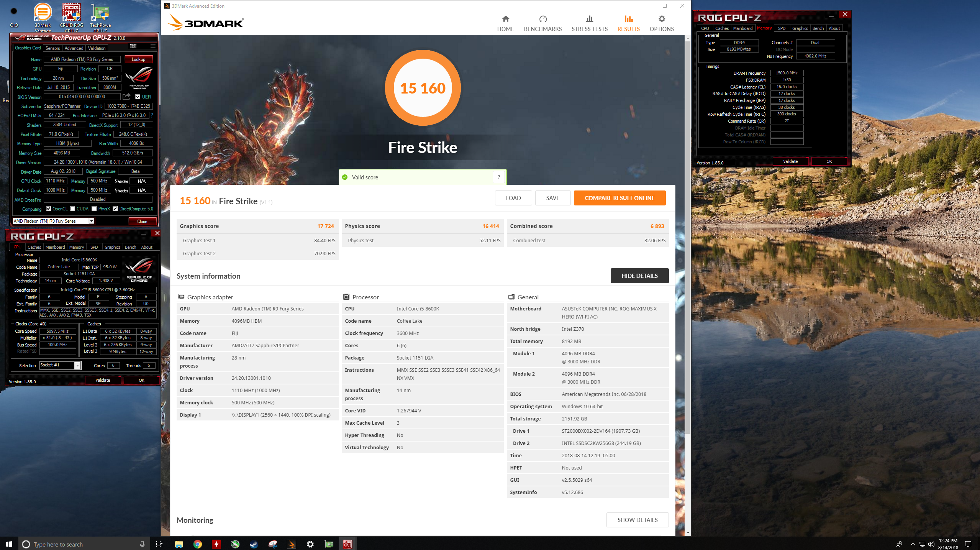Click the GPU-Z screenshot camera icon
This screenshot has height=550, width=980.
pos(133,46)
